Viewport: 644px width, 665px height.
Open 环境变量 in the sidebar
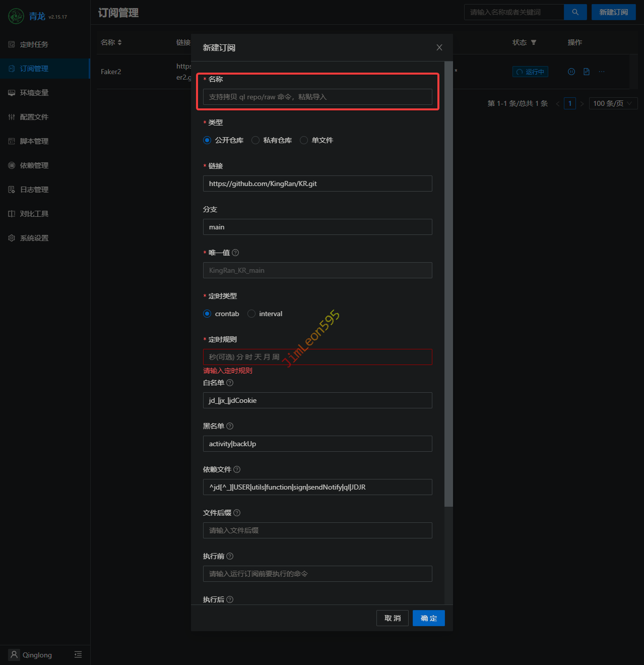pos(34,93)
